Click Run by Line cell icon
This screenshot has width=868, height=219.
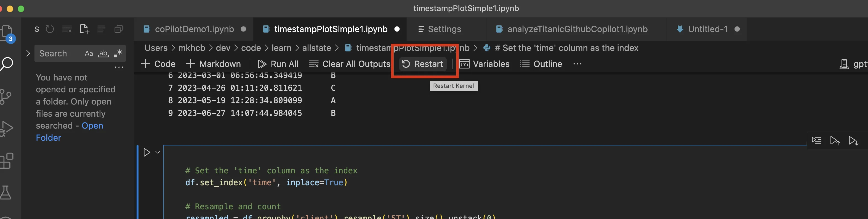pos(816,141)
